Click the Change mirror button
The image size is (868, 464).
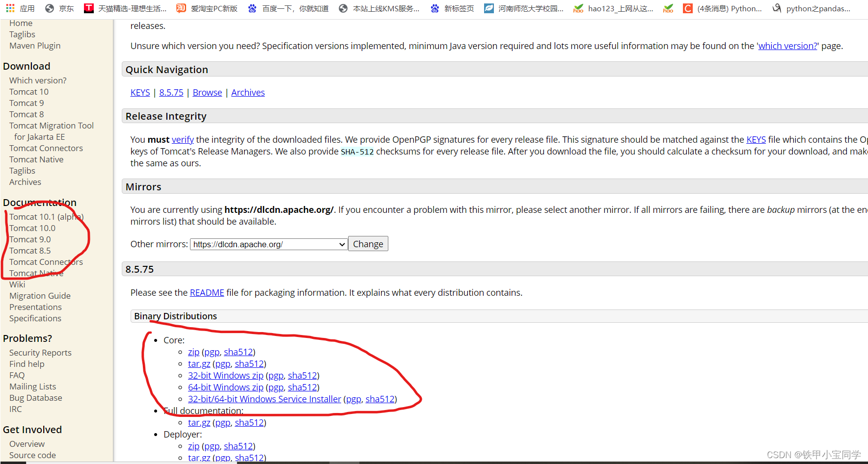368,244
